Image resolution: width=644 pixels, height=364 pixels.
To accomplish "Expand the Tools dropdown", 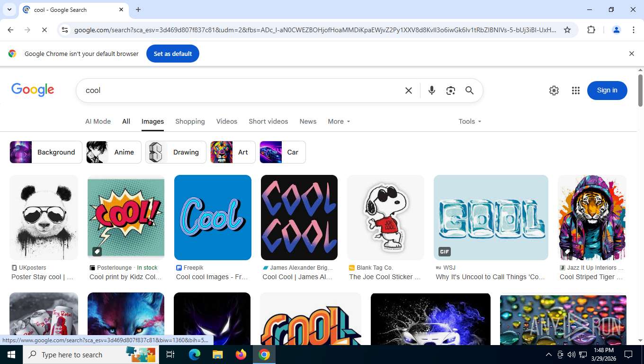I will [470, 121].
